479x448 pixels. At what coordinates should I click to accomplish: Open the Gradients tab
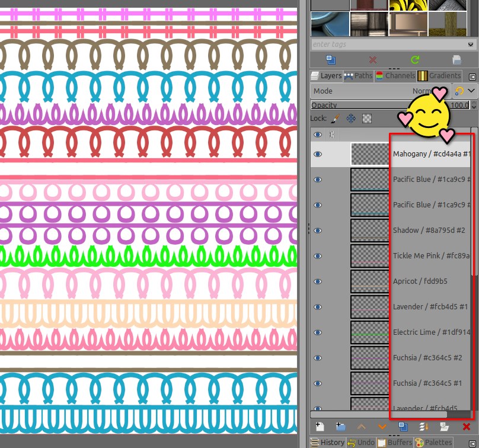[x=439, y=76]
